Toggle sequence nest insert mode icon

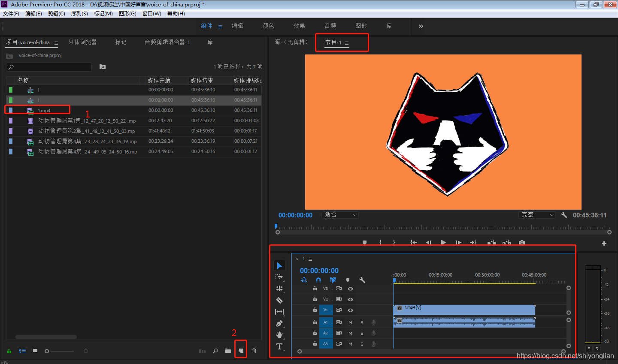pos(304,280)
